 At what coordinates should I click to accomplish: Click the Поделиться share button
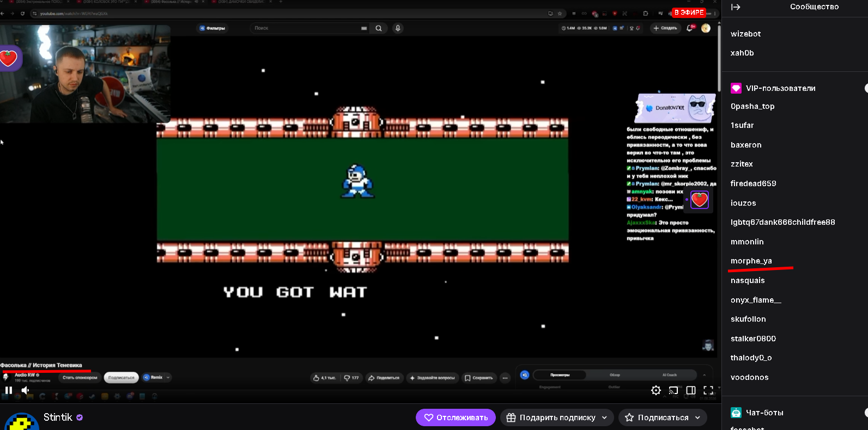(384, 378)
